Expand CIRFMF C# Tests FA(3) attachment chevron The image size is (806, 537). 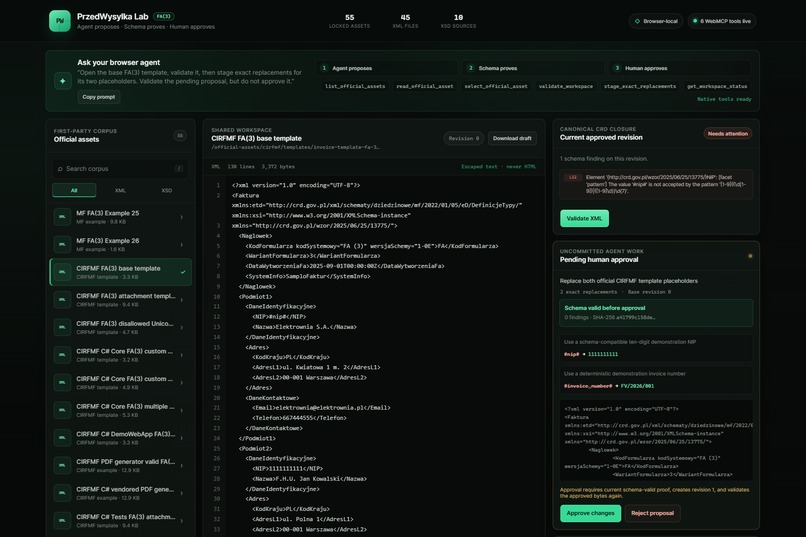181,521
